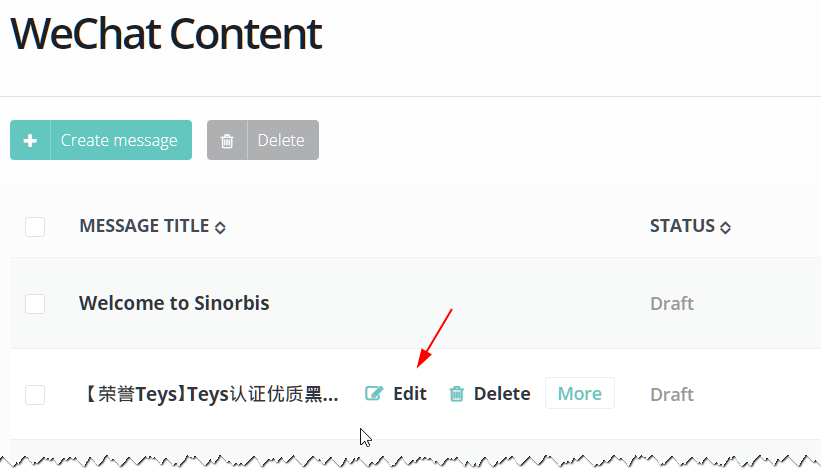Select the checkbox for the 荣誉Teys message

pos(35,395)
